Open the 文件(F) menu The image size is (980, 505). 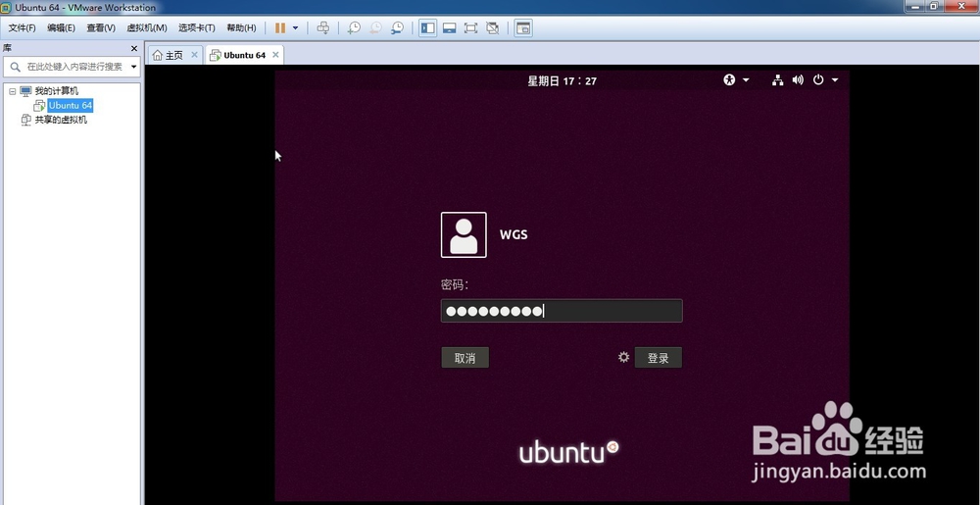22,28
